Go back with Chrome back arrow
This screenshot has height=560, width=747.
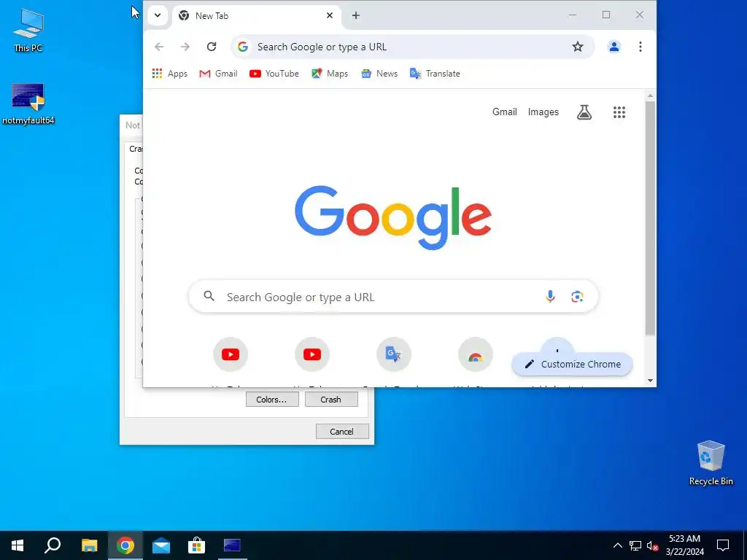159,47
